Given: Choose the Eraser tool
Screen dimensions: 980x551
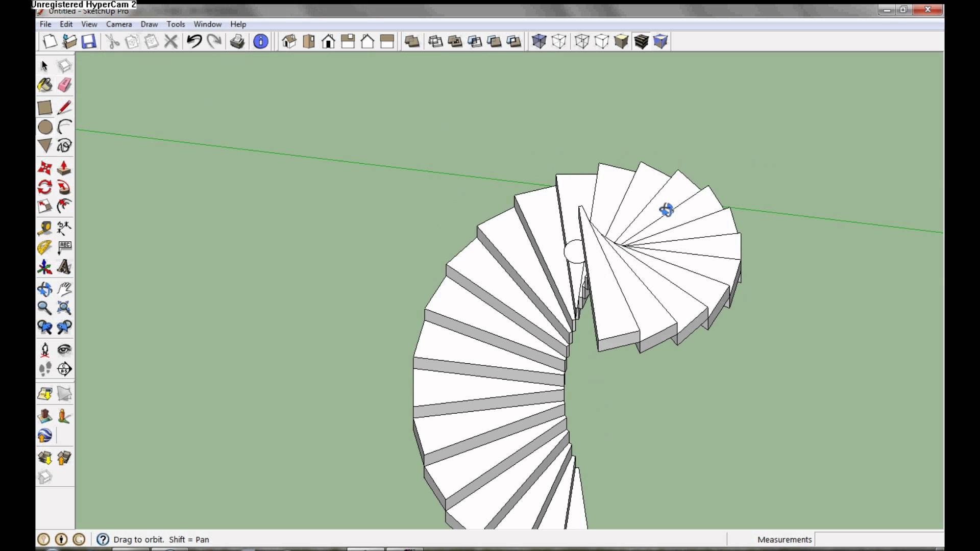Looking at the screenshot, I should point(64,85).
